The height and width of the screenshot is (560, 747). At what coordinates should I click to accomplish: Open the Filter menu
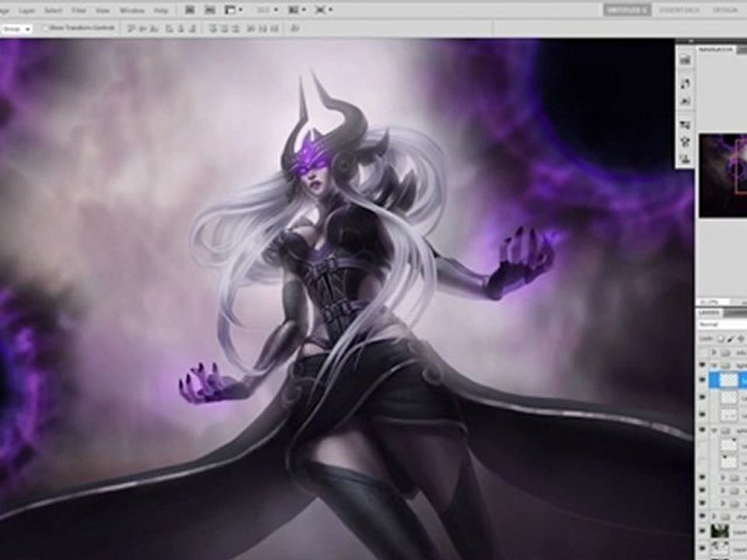pyautogui.click(x=79, y=10)
